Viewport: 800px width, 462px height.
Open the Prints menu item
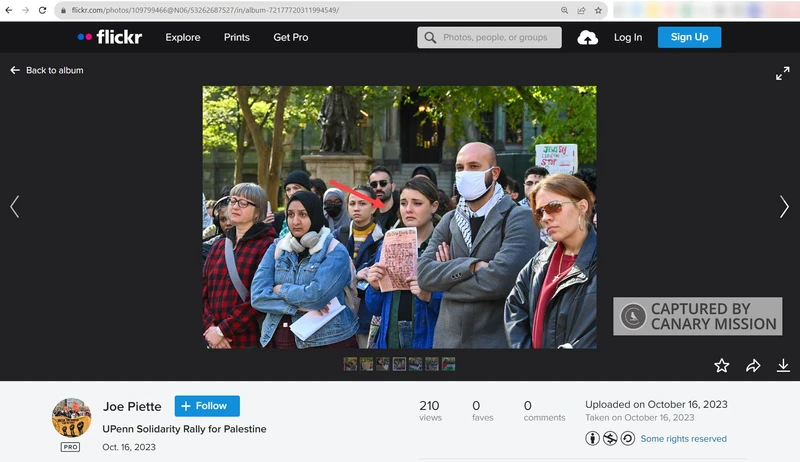[x=237, y=37]
